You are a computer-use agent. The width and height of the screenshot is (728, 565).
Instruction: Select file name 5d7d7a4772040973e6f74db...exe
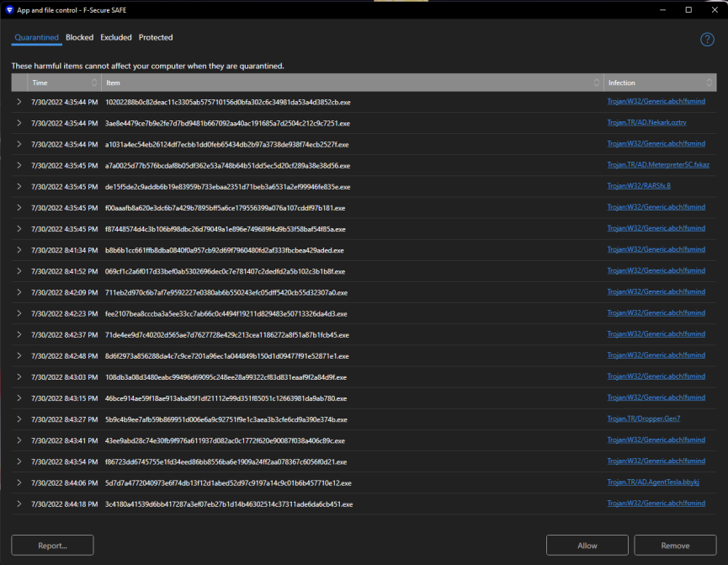coord(228,483)
